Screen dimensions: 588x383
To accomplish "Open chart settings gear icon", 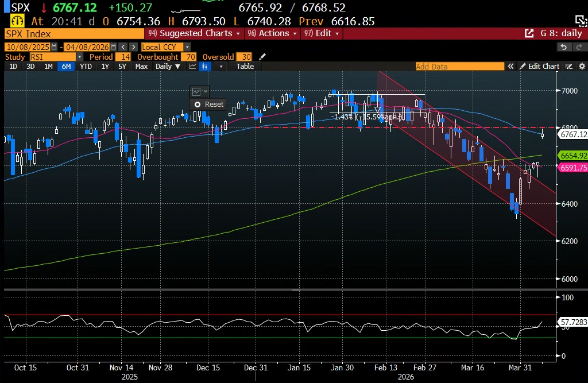I will (581, 67).
